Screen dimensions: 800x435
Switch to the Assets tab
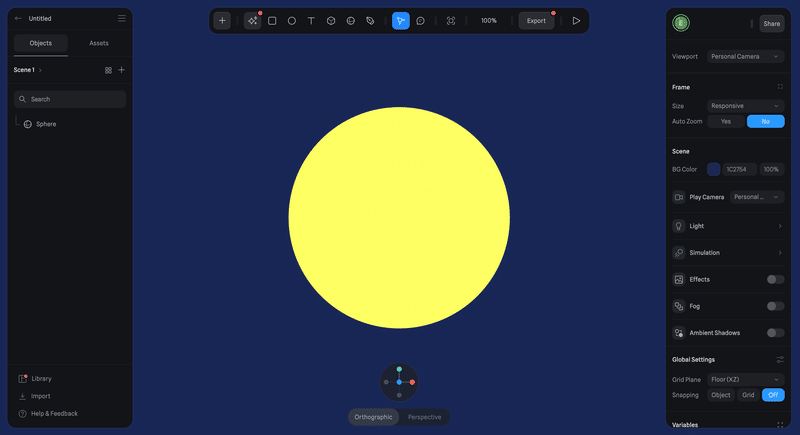98,43
